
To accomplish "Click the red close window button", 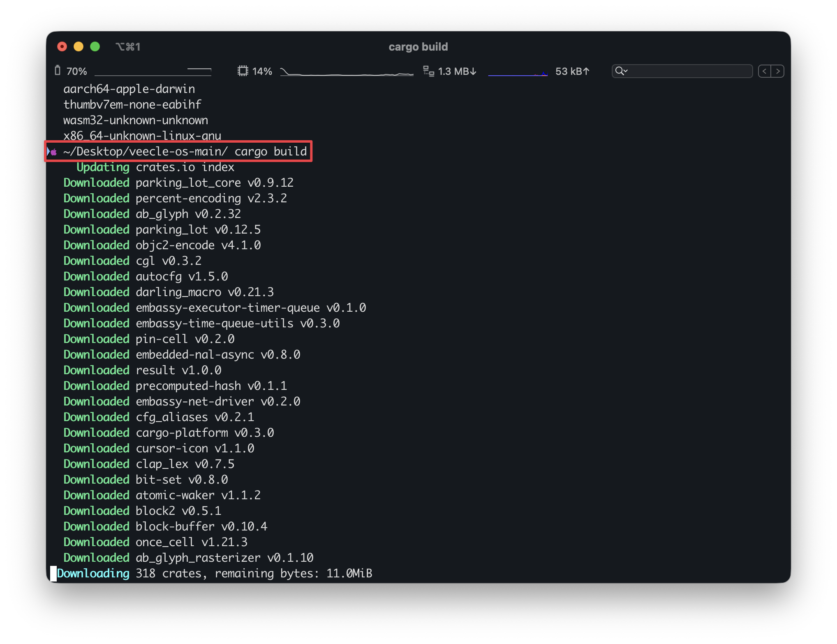I will (62, 46).
